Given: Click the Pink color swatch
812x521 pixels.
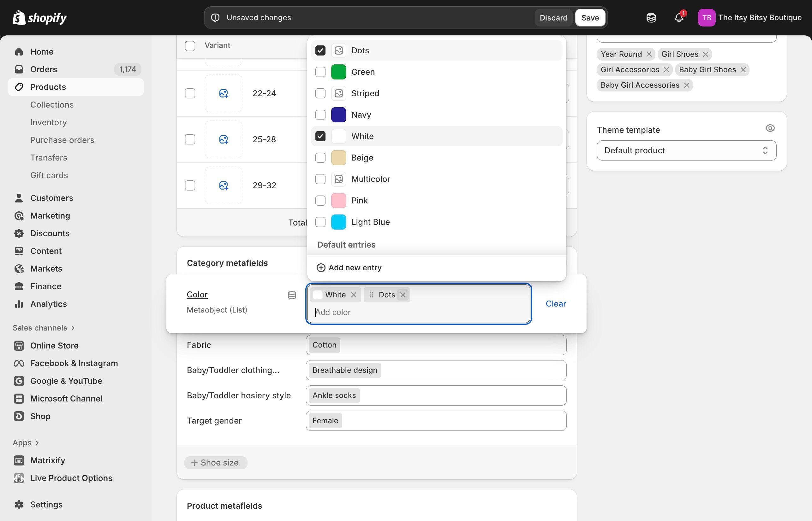Looking at the screenshot, I should click(x=338, y=200).
